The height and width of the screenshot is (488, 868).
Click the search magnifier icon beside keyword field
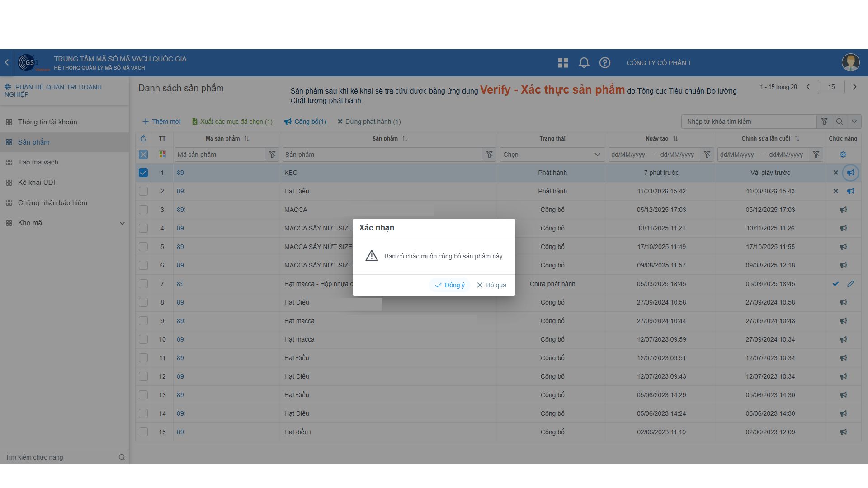click(x=839, y=122)
